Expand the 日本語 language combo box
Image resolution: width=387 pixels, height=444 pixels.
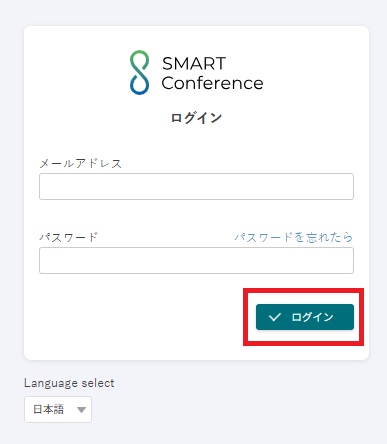(58, 409)
